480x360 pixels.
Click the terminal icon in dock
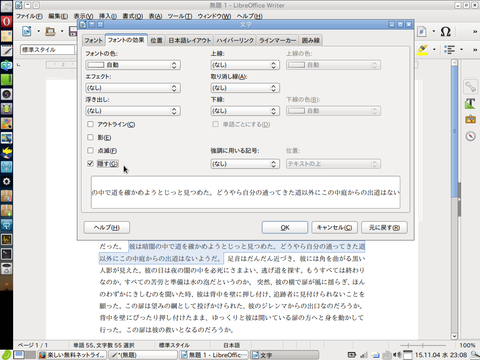click(x=6, y=254)
